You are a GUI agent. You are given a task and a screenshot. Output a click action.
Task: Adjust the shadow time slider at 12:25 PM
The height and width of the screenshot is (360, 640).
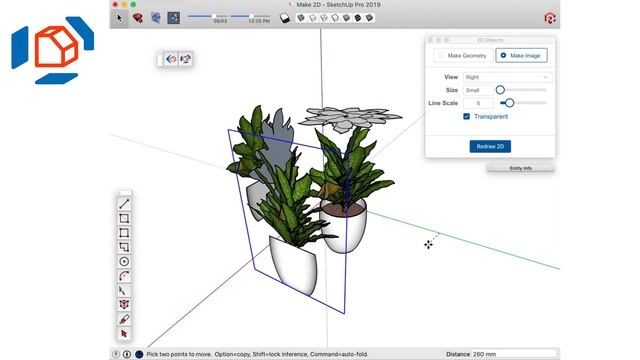[x=250, y=17]
